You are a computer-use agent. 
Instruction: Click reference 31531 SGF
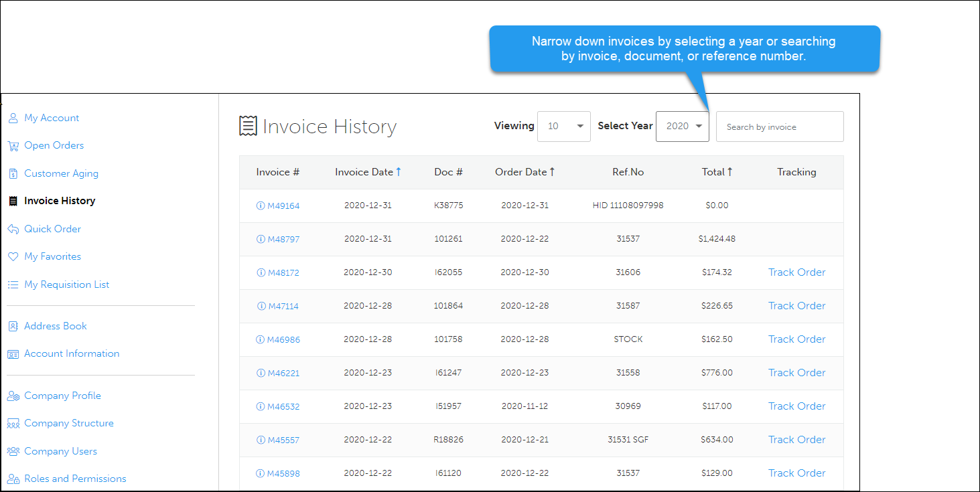628,440
